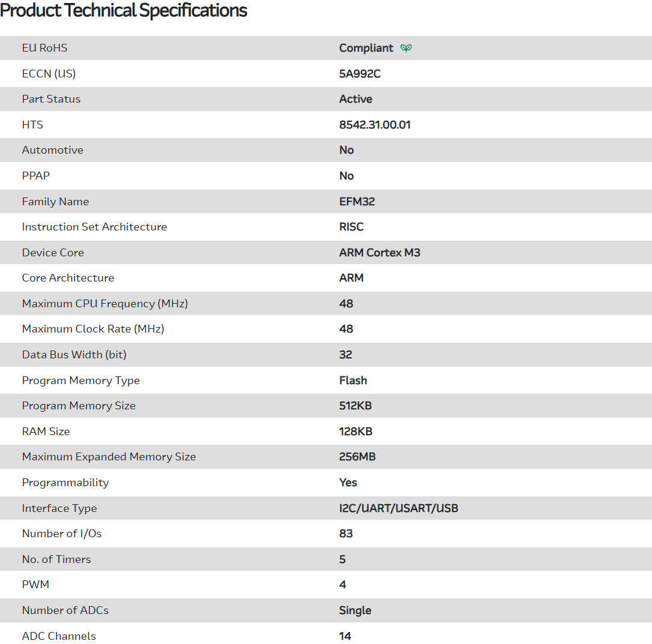Select the Part Status Active value
This screenshot has width=652, height=644.
pyautogui.click(x=355, y=99)
